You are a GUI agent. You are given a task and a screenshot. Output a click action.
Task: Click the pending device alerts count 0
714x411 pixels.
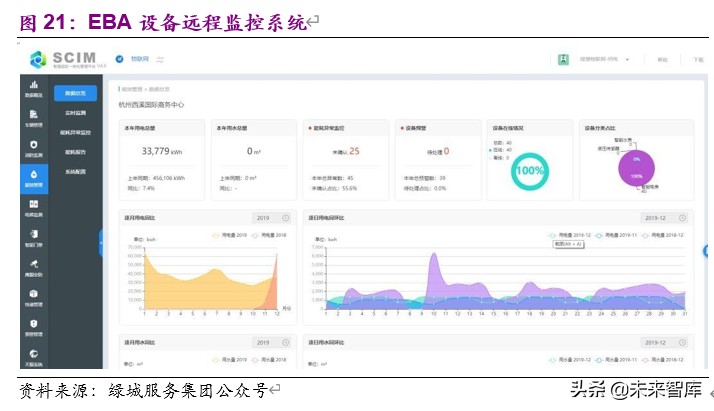(x=446, y=151)
